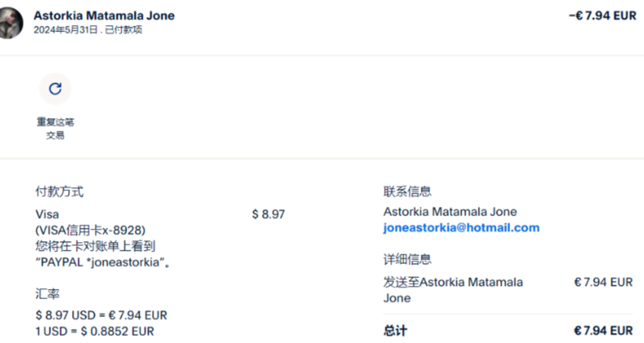Click the $8.97 USD = €7.94 EUR line
644x343 pixels.
point(101,315)
